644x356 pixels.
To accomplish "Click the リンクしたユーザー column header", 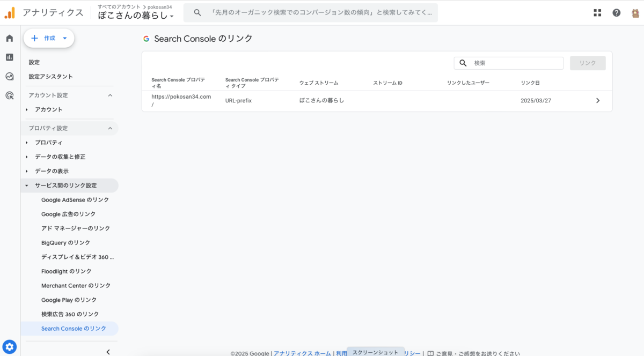I will pyautogui.click(x=469, y=83).
